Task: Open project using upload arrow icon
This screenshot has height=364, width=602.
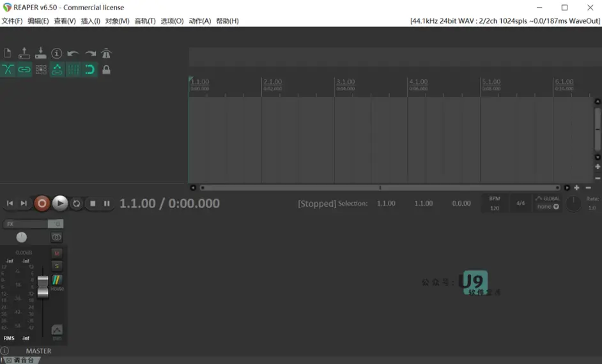Action: pyautogui.click(x=24, y=53)
